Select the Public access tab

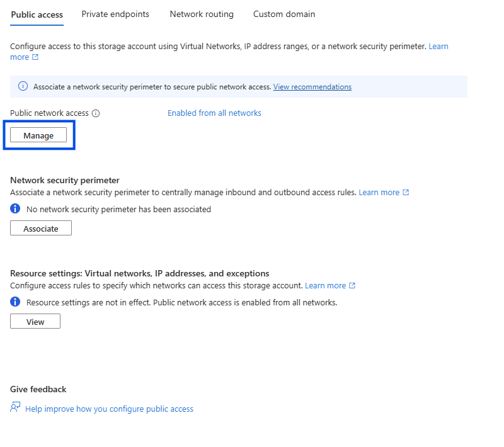(x=37, y=14)
